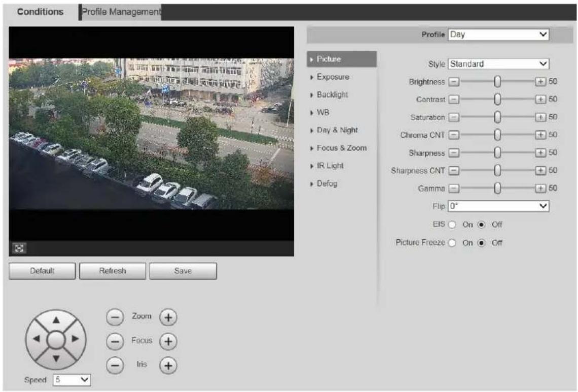This screenshot has width=578, height=392.
Task: Pan camera left with PTZ left arrow
Action: (x=36, y=338)
